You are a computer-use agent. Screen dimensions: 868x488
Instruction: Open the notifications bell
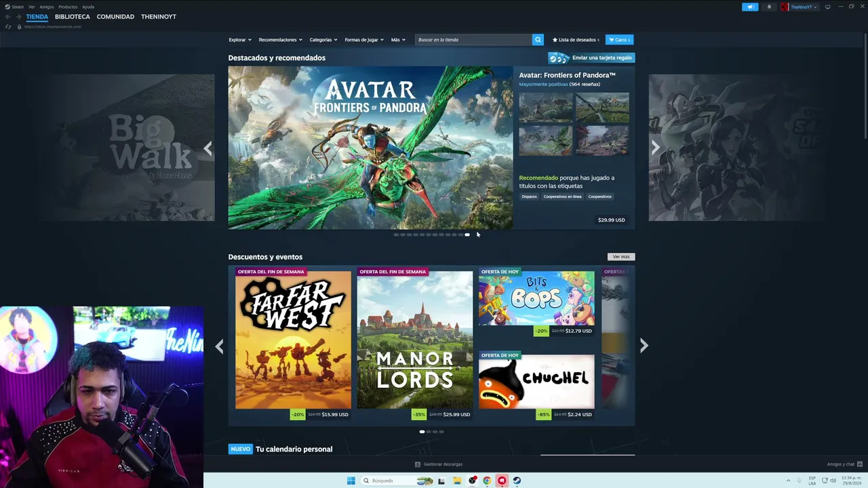pyautogui.click(x=769, y=7)
